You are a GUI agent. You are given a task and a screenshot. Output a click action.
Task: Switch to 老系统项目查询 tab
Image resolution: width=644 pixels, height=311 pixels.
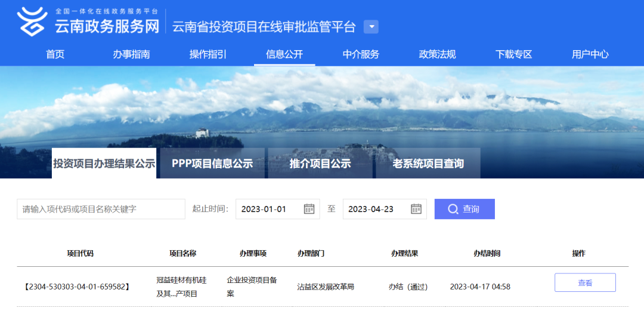[x=428, y=164]
